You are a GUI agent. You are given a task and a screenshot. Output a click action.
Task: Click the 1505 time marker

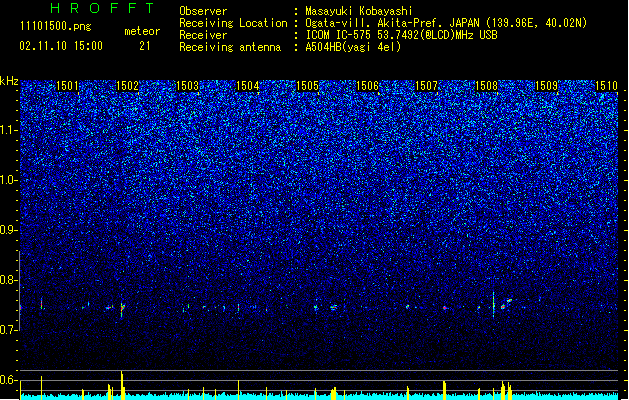click(307, 86)
